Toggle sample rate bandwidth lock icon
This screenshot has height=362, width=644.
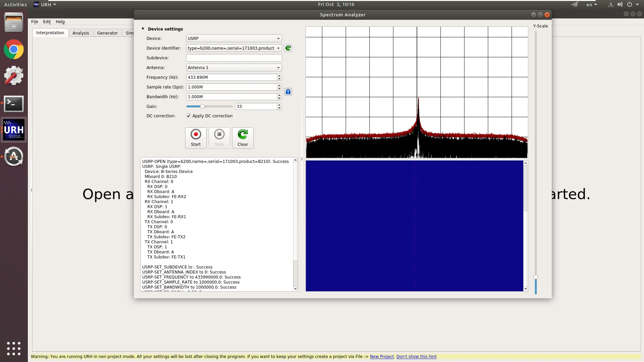pyautogui.click(x=288, y=92)
